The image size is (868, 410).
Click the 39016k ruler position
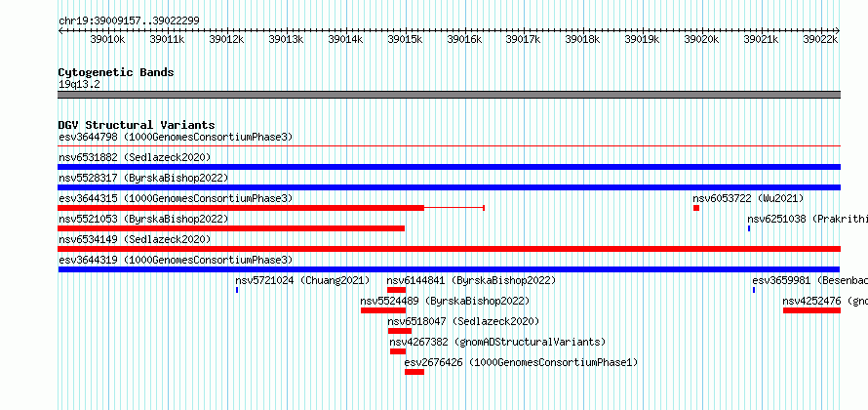pos(464,39)
